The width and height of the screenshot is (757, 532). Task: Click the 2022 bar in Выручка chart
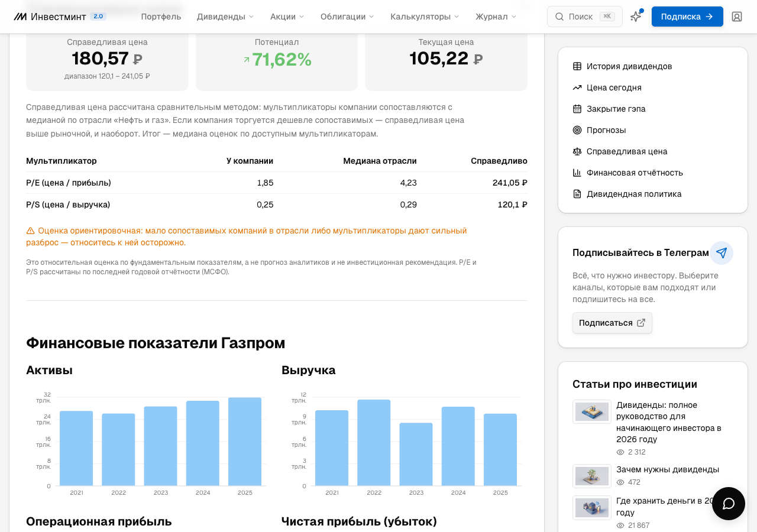(x=374, y=443)
